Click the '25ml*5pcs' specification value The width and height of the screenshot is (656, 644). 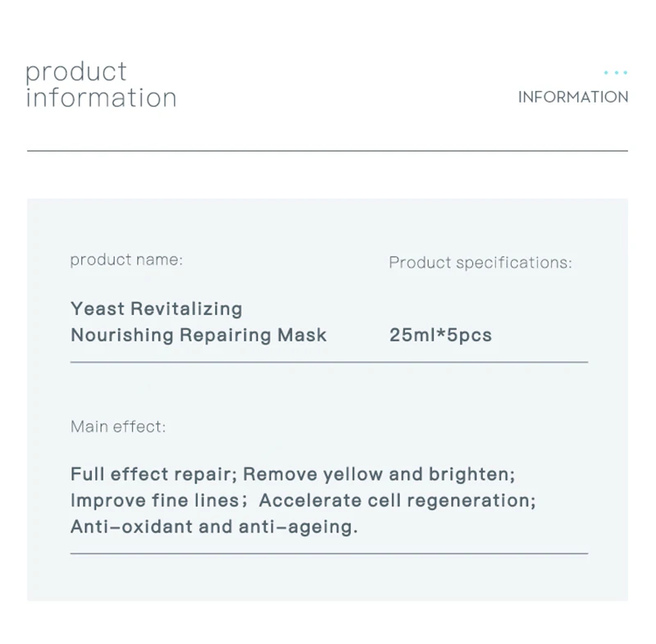[x=440, y=335]
